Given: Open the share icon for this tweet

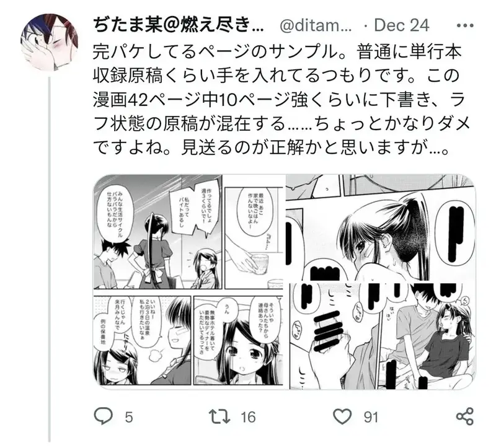Looking at the screenshot, I should 464,416.
